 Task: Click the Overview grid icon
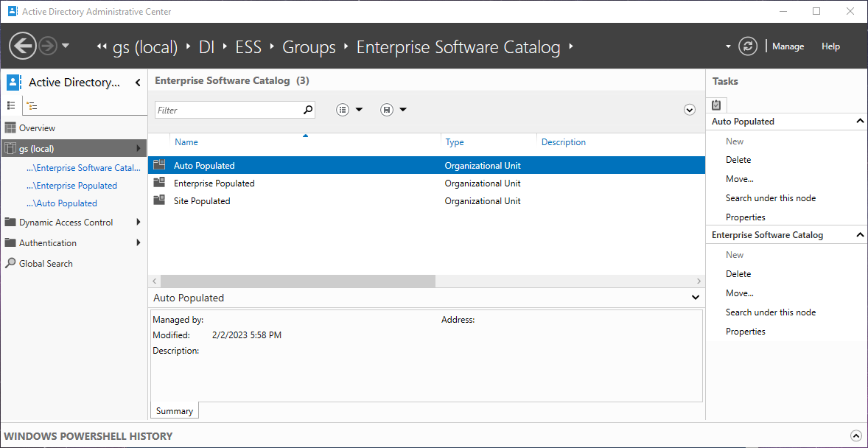tap(10, 128)
